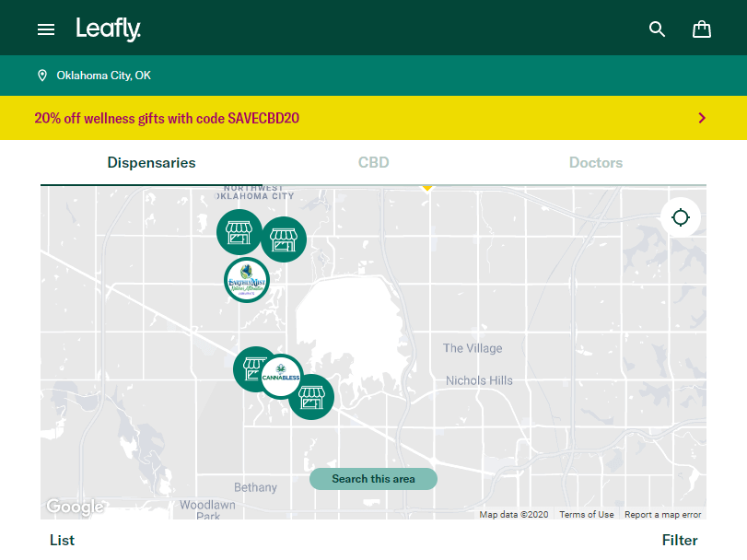This screenshot has width=747, height=560.
Task: Click the geolocation crosshair button on map
Action: 681,217
